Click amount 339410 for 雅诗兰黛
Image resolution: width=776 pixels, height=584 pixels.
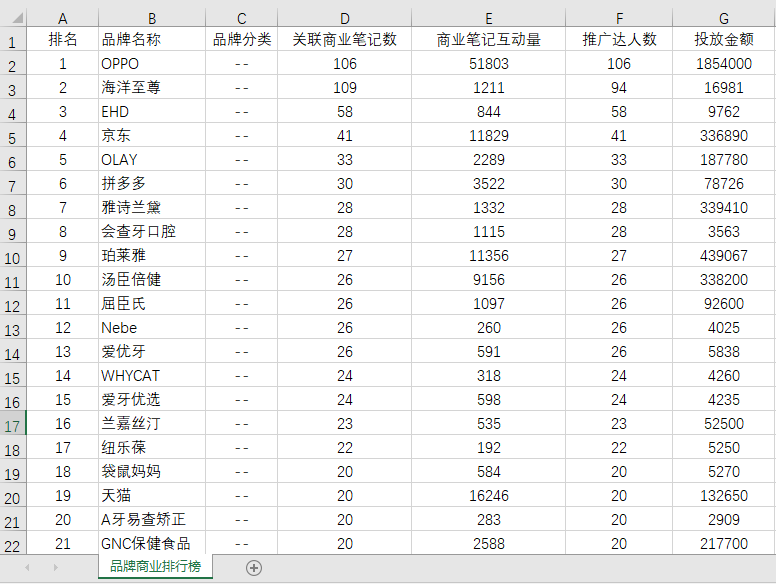coord(724,207)
